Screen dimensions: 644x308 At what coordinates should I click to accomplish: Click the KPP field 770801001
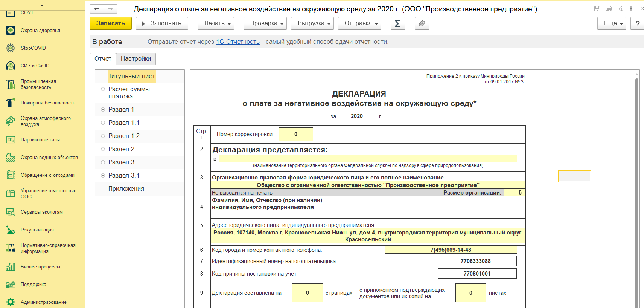(x=477, y=274)
